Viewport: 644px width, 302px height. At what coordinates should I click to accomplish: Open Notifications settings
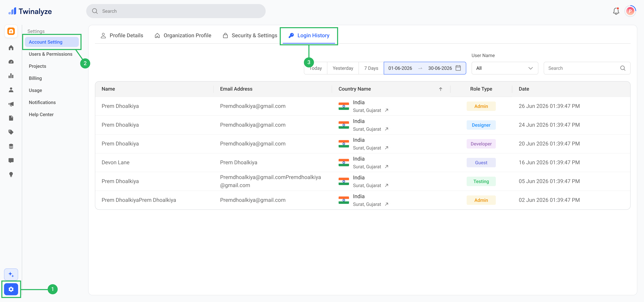[42, 103]
